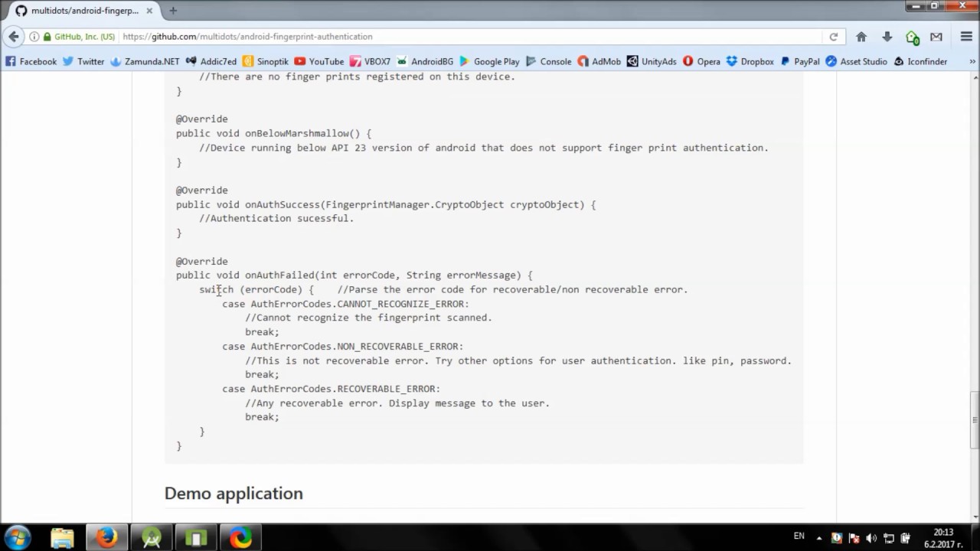Open the Twitter bookmark
This screenshot has height=551, width=980.
pyautogui.click(x=83, y=61)
